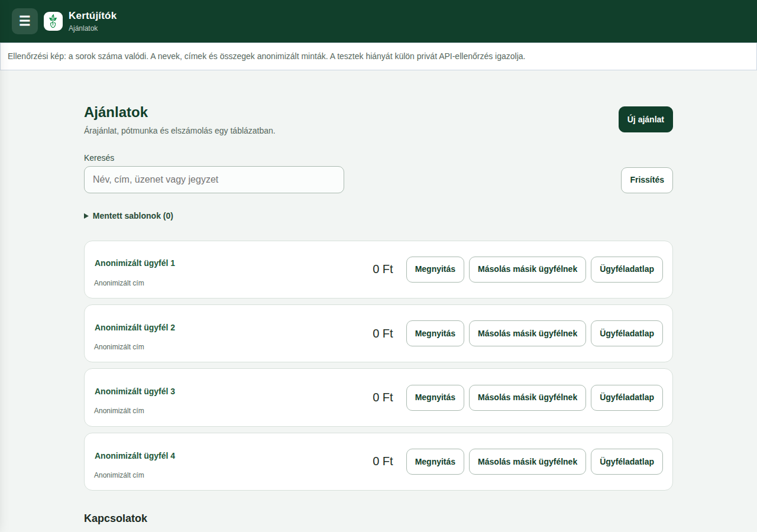The image size is (757, 532).
Task: Click the 0 Ft amount for ügyfél 1
Action: point(383,270)
